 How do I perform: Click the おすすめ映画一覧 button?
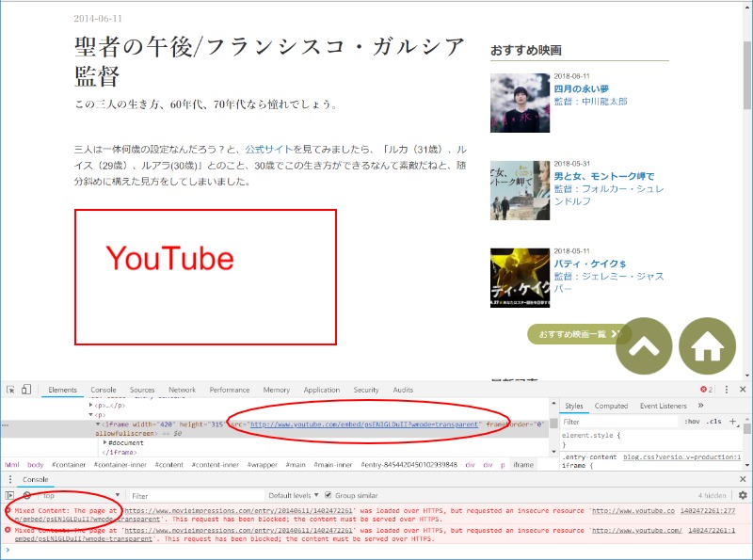click(579, 334)
